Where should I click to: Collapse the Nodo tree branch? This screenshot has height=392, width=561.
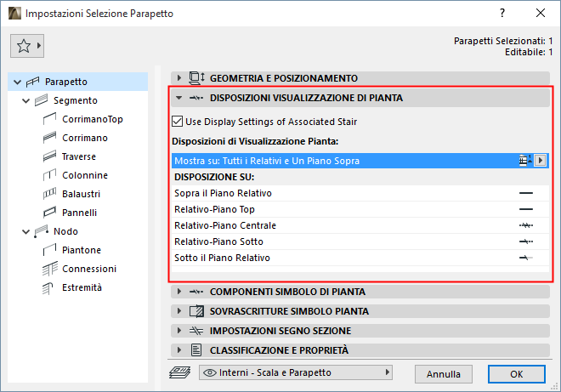[22, 231]
